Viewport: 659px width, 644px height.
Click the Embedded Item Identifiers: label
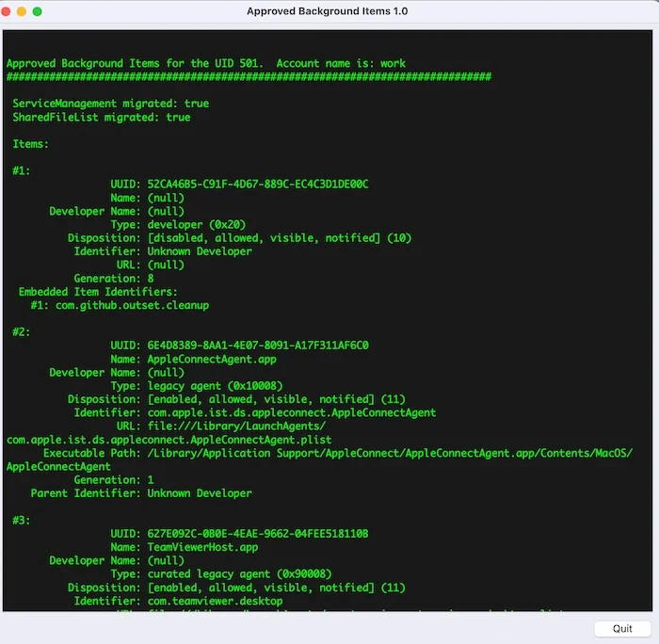pos(98,292)
